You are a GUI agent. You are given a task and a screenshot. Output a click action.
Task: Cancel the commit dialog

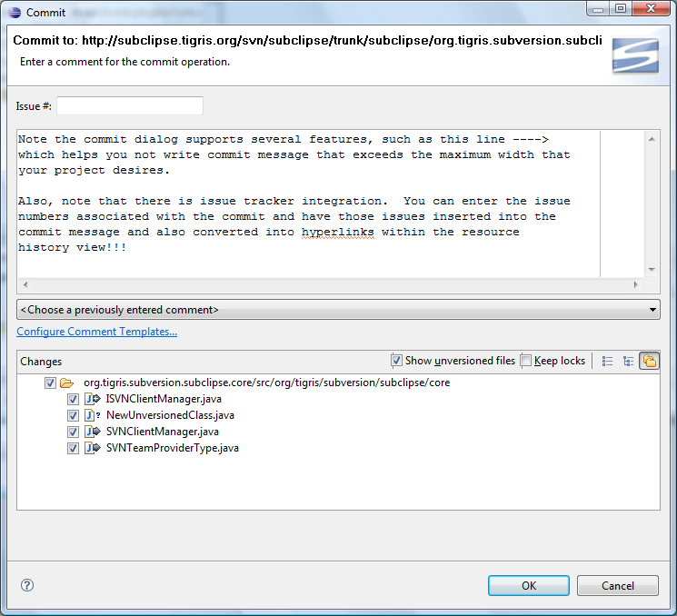click(617, 586)
